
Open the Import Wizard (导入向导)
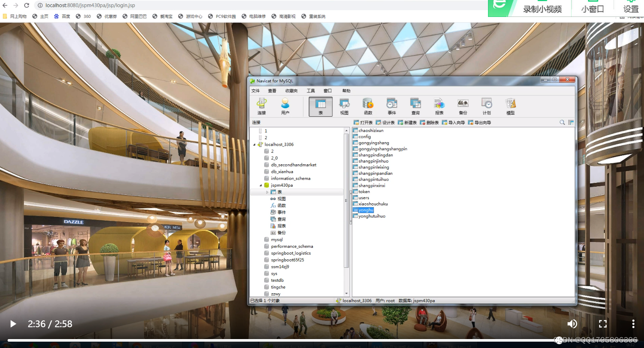pos(453,123)
